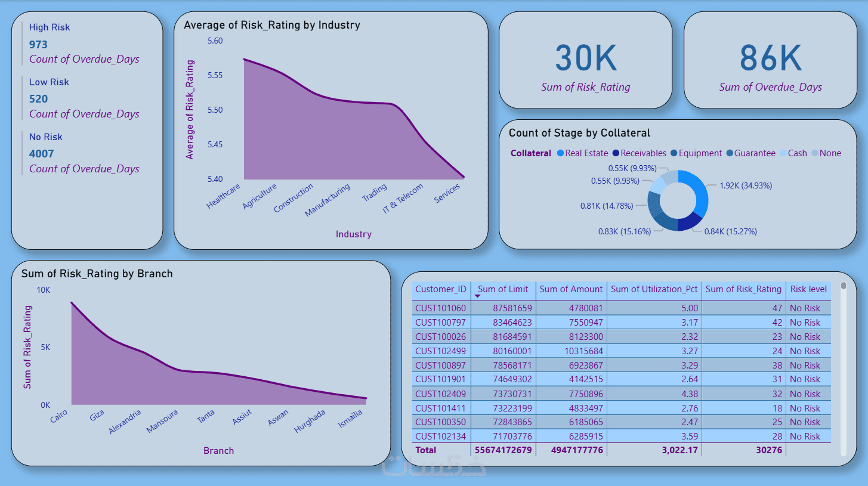The image size is (868, 486).
Task: Click customer cell CUST100797
Action: [x=441, y=323]
